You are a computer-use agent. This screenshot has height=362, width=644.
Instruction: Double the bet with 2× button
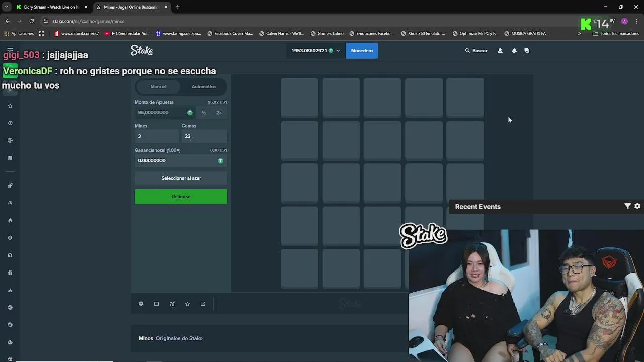tap(219, 113)
